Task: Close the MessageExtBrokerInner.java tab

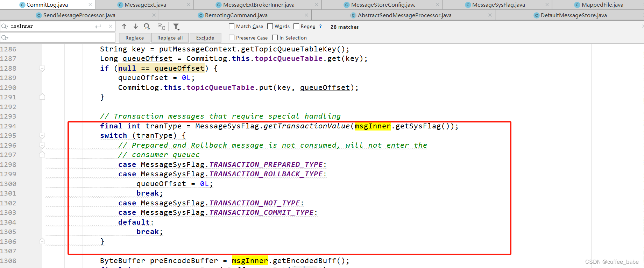Action: pyautogui.click(x=317, y=5)
